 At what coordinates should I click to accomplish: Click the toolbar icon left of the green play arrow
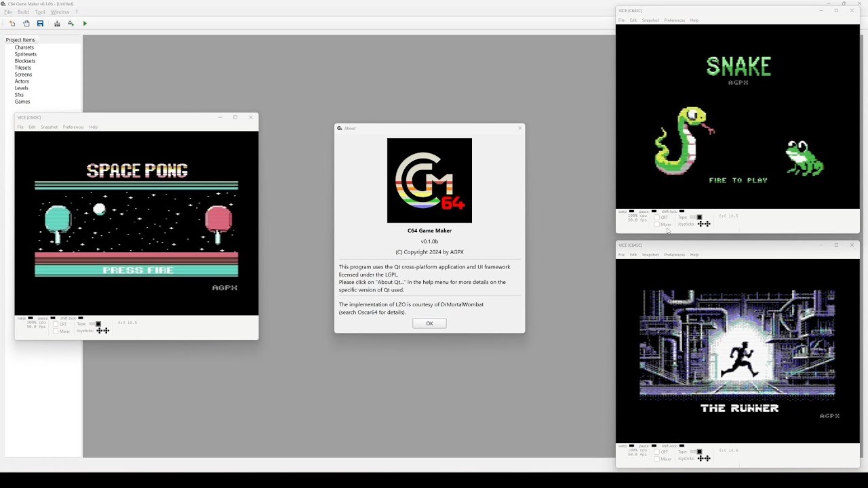tap(71, 24)
